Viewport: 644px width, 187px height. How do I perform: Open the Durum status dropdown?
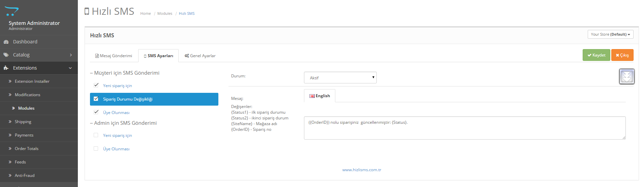click(x=340, y=78)
